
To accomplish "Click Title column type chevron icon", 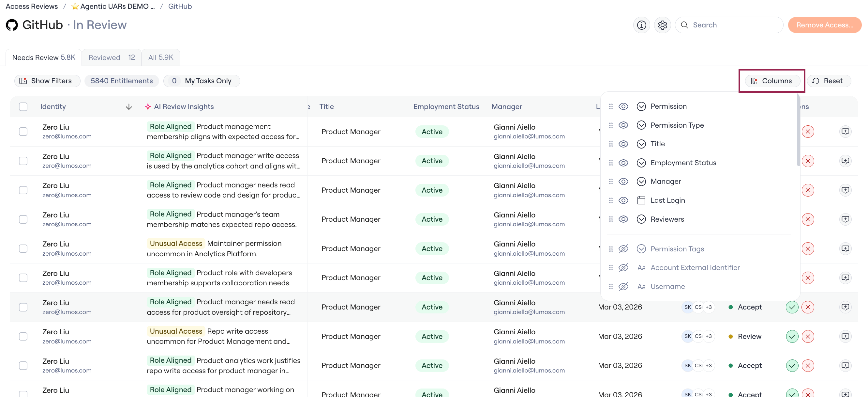I will 641,144.
